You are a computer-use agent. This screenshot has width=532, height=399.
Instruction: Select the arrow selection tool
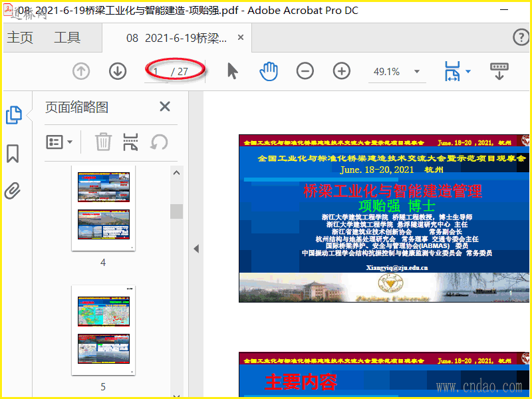233,71
